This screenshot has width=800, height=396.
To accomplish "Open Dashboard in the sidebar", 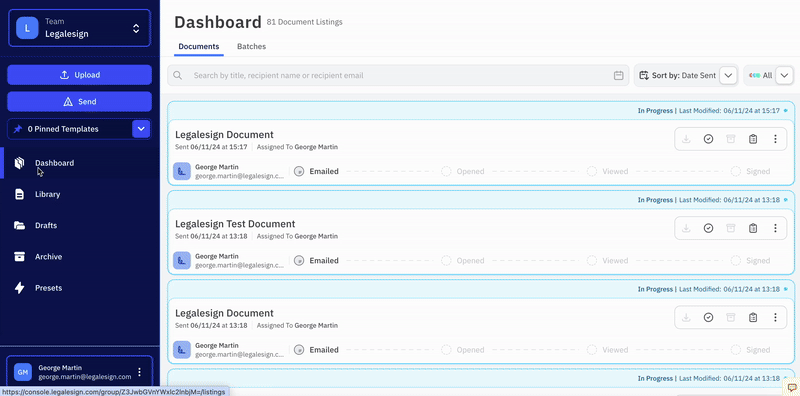I will (55, 163).
